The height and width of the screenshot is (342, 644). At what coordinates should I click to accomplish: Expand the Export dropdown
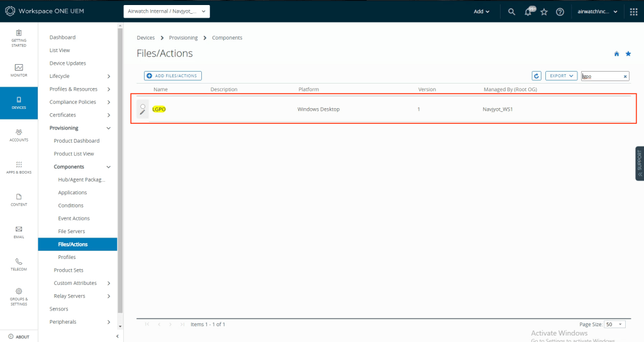(x=561, y=76)
